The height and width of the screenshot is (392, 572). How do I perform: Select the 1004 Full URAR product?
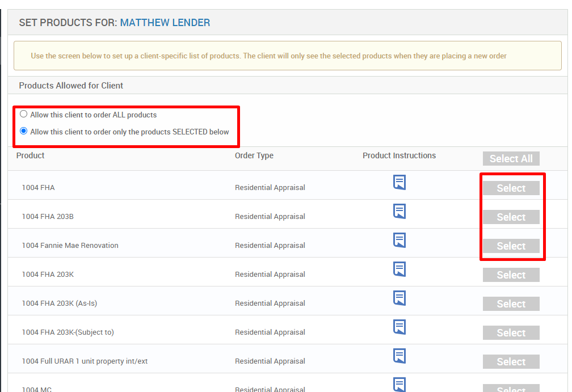tap(511, 361)
